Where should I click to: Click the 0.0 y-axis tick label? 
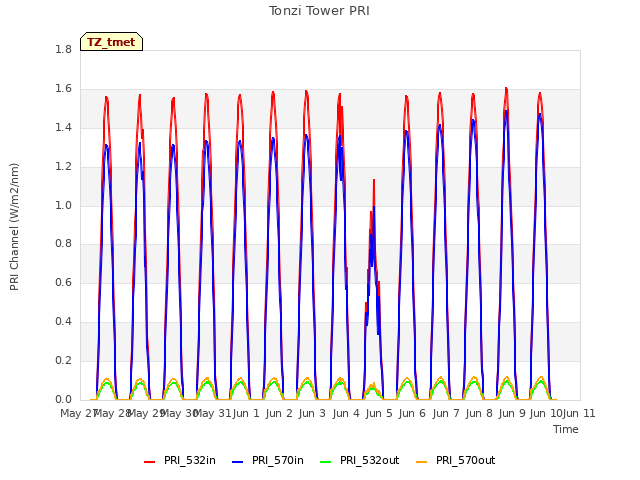[63, 399]
